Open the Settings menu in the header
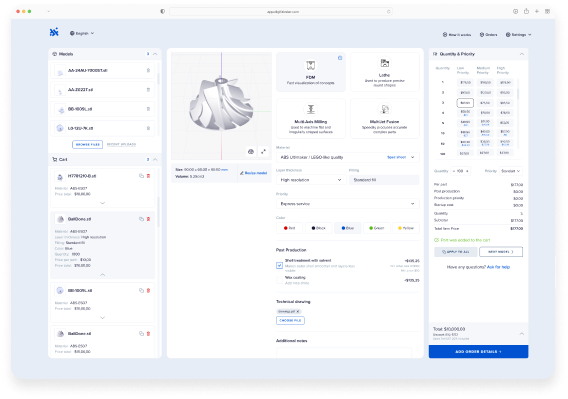This screenshot has height=399, width=568. click(x=518, y=34)
